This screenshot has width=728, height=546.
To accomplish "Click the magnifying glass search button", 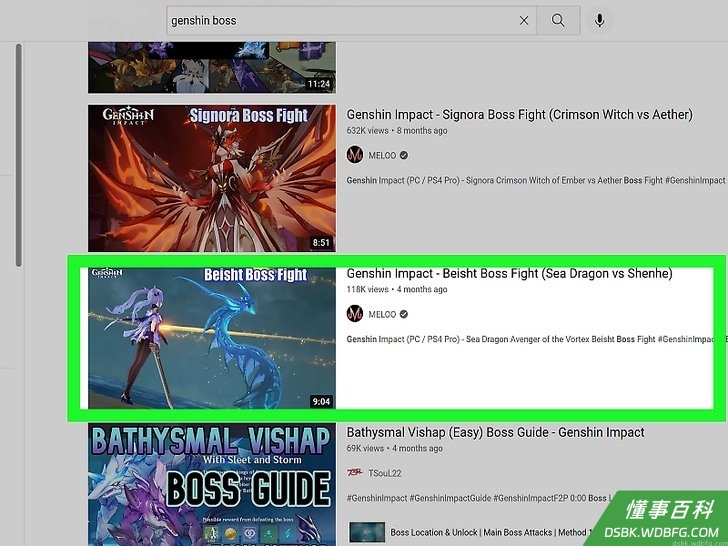I will pyautogui.click(x=558, y=20).
